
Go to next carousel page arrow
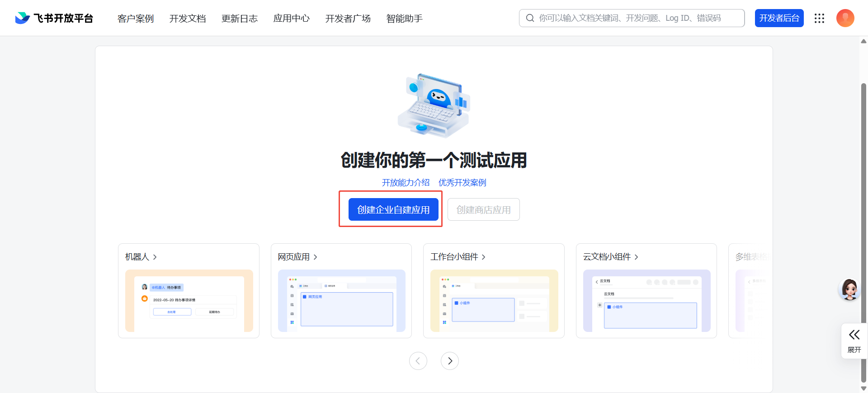point(449,361)
